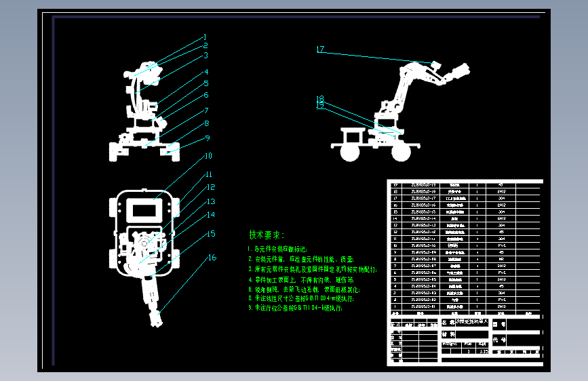
Task: Click balloon number 2 on the front view
Action: click(x=205, y=45)
